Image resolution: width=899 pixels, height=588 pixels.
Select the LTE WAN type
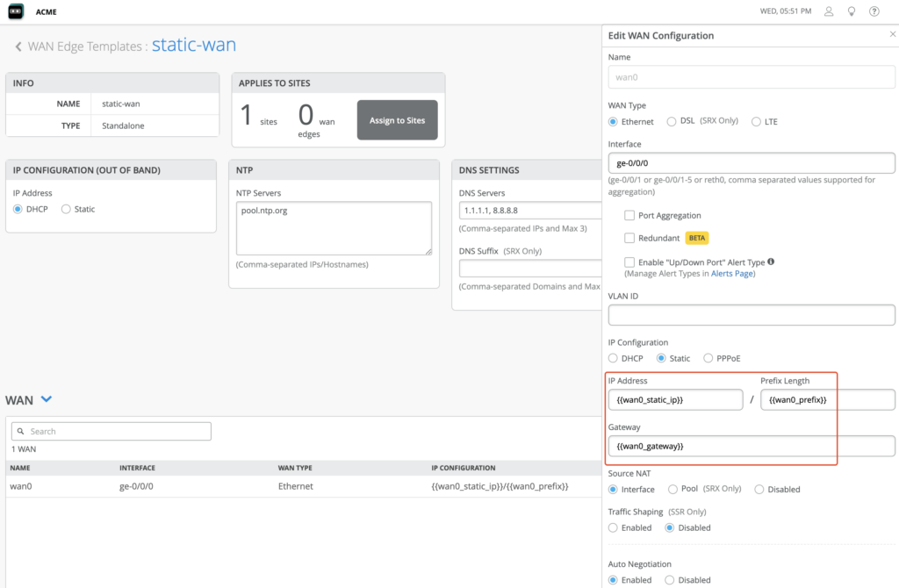(756, 122)
